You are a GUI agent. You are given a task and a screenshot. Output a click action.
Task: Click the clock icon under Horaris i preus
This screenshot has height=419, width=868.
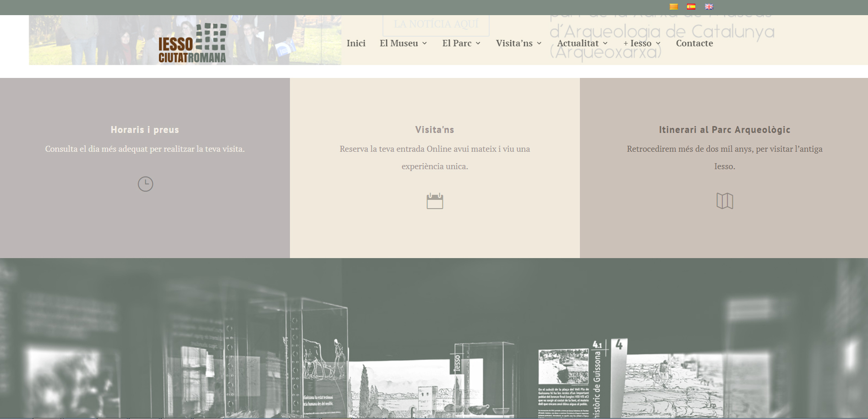coord(145,184)
